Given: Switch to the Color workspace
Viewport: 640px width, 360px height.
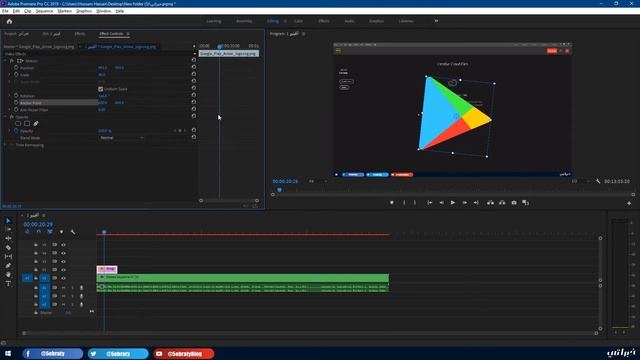Looking at the screenshot, I should [x=298, y=21].
